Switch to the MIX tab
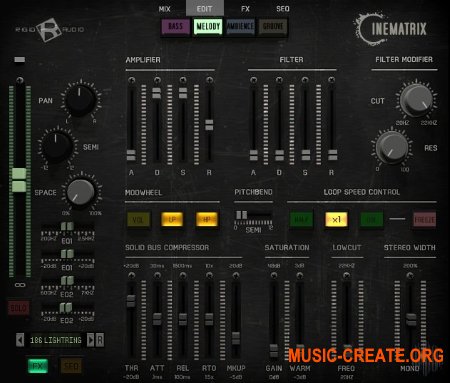The image size is (450, 383). [x=165, y=9]
